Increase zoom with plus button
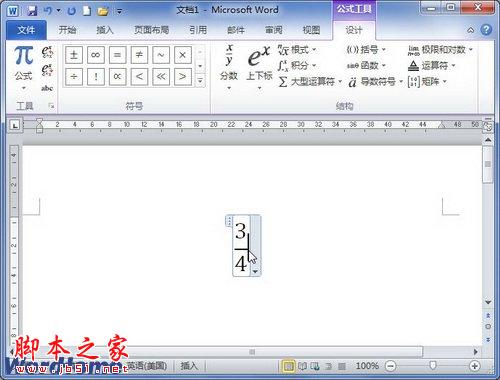The image size is (500, 380). [474, 366]
